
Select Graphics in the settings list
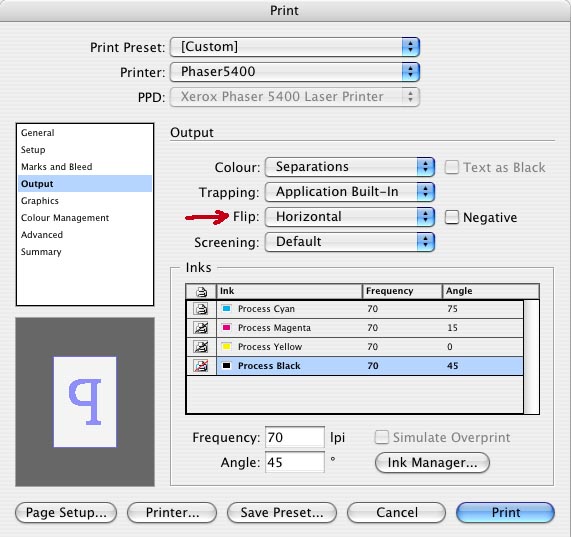pos(40,201)
